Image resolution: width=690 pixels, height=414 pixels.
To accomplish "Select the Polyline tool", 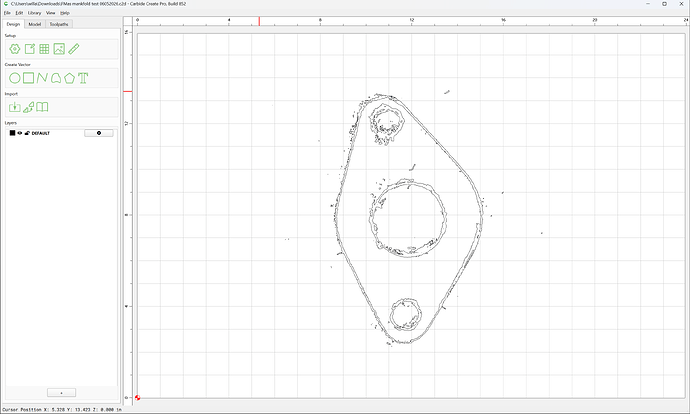I will tap(42, 78).
